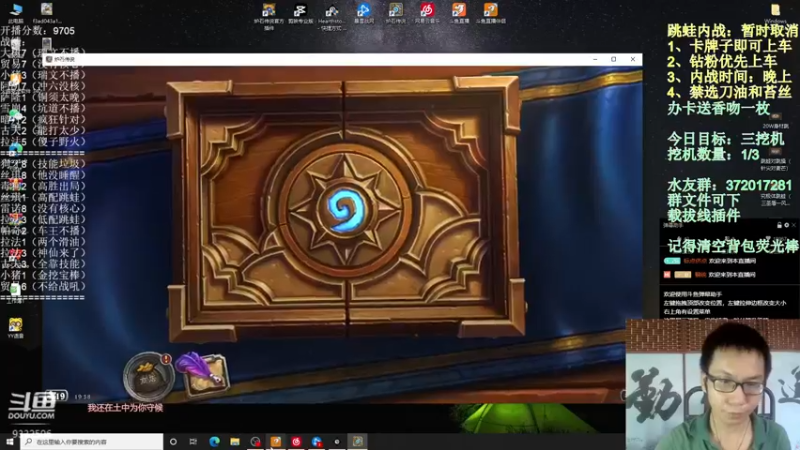Select the 斗鱼直播伴侣 desktop shortcut

point(490,14)
